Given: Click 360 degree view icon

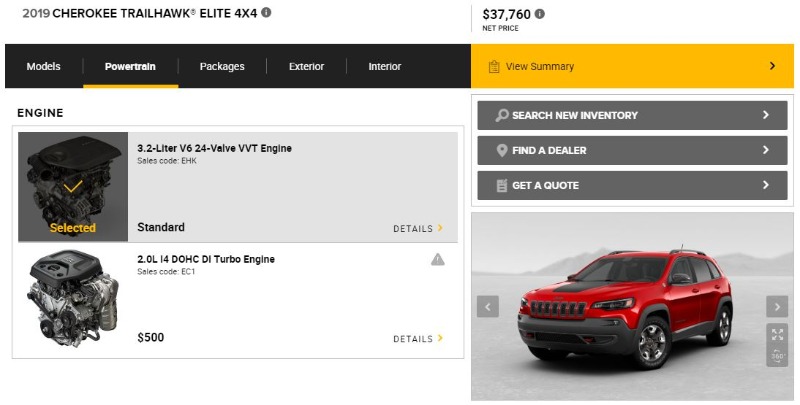Looking at the screenshot, I should pos(778,356).
